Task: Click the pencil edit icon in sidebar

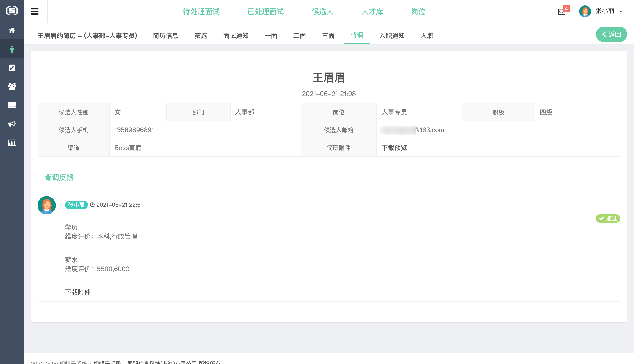Action: (12, 68)
